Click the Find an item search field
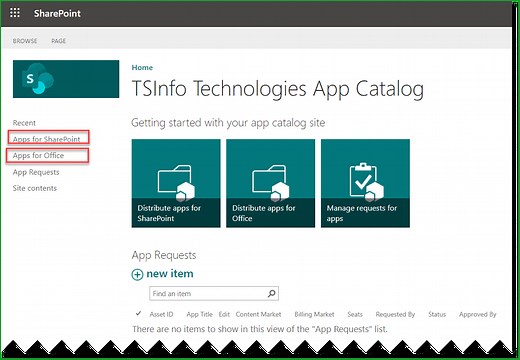Screen dimensions: 520x360 click(x=214, y=293)
